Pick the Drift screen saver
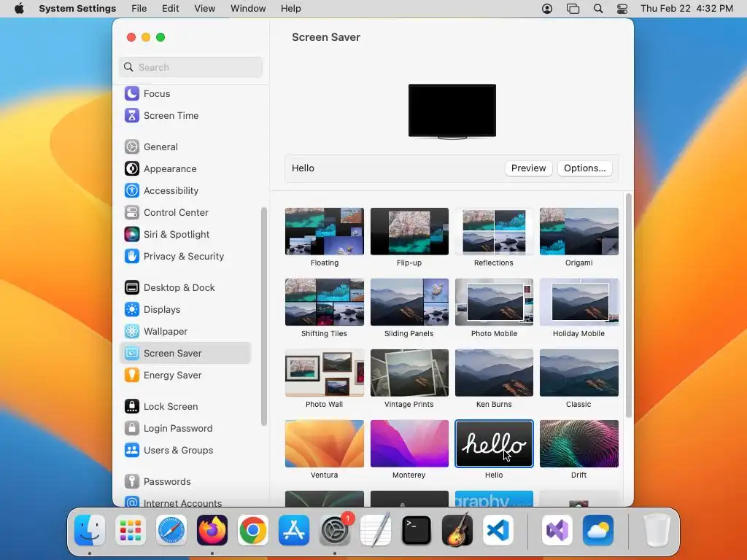Image resolution: width=747 pixels, height=560 pixels. (578, 444)
